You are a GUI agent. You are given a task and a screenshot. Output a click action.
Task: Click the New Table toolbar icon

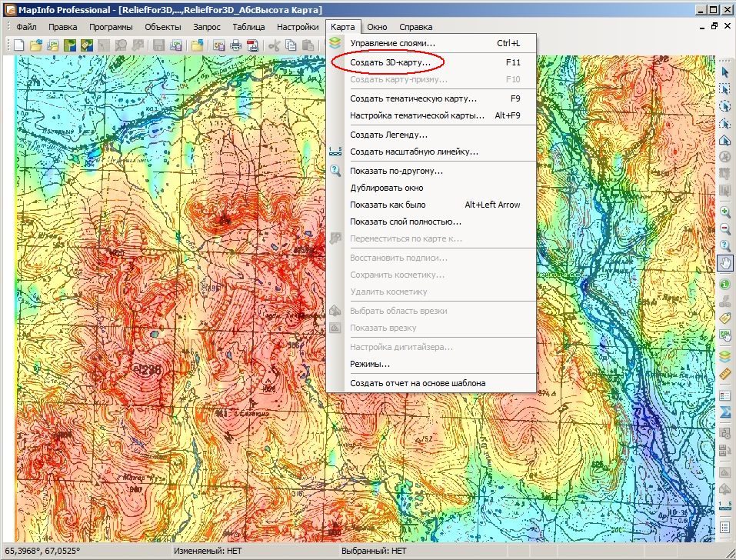pos(18,45)
